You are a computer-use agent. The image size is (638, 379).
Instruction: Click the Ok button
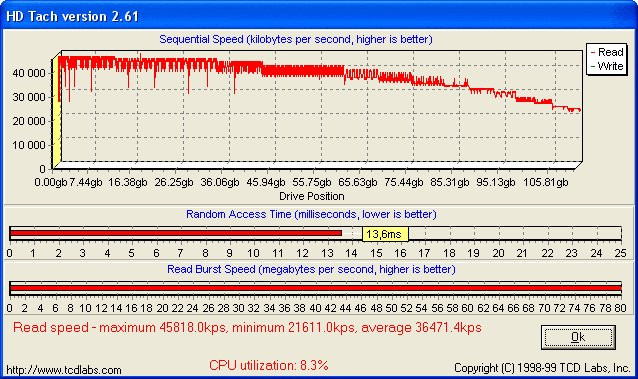578,337
